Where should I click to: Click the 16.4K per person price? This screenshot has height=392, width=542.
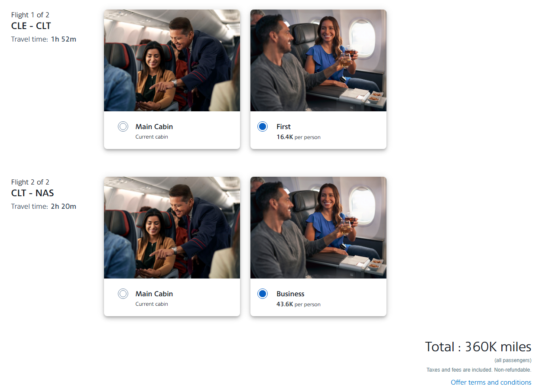299,137
